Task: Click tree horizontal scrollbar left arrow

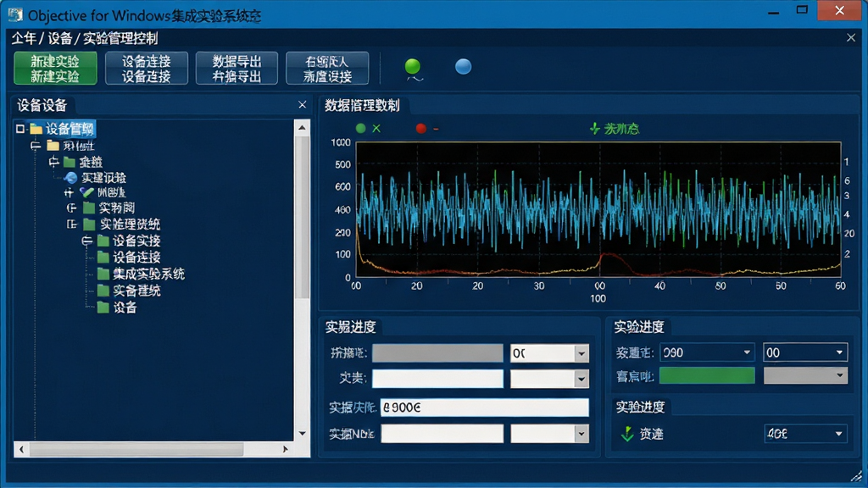Action: 21,449
